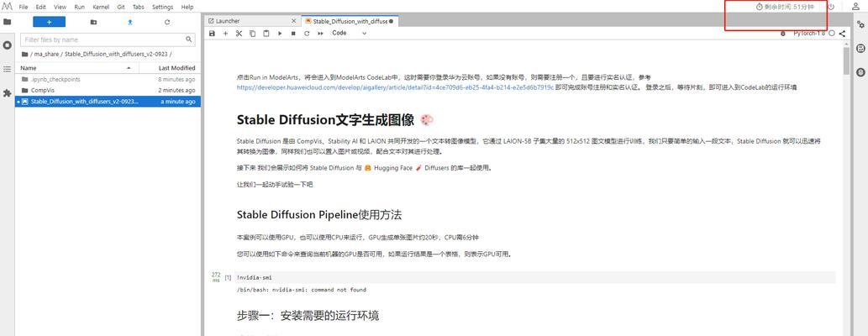Navigate to Stable_Diffusion_with_diffusers_v2-0923 in breadcrumb
The height and width of the screenshot is (336, 868).
(116, 55)
